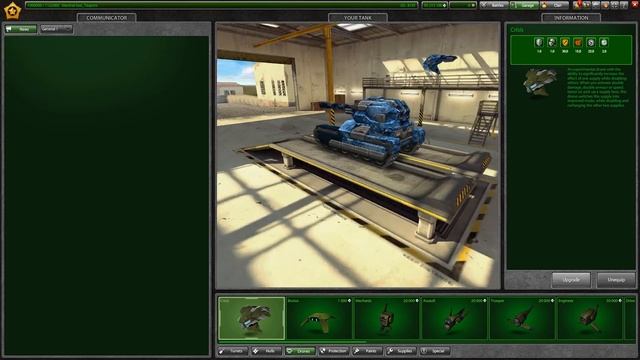The image size is (640, 360).
Task: Open the Turrets garage category
Action: click(x=233, y=351)
